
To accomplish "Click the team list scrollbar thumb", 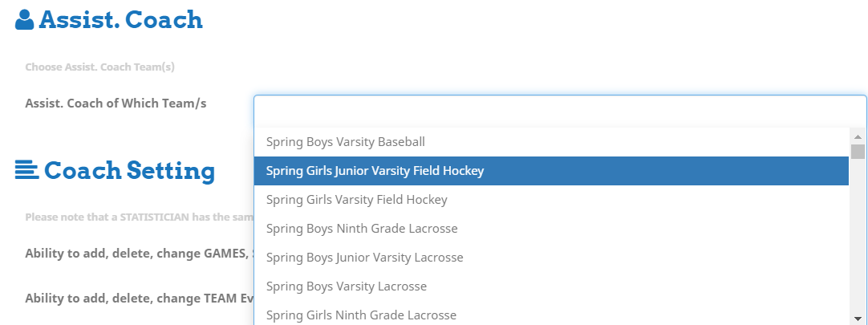I will [858, 152].
